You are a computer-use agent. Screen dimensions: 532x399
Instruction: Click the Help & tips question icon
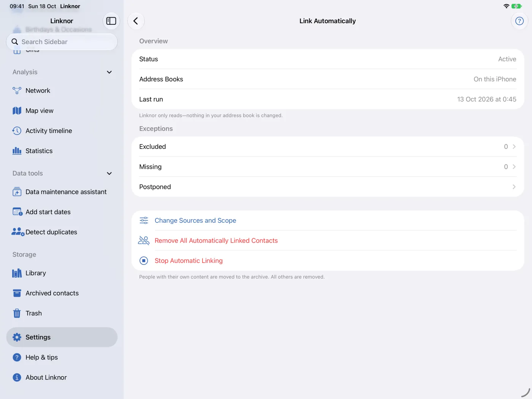(x=17, y=357)
